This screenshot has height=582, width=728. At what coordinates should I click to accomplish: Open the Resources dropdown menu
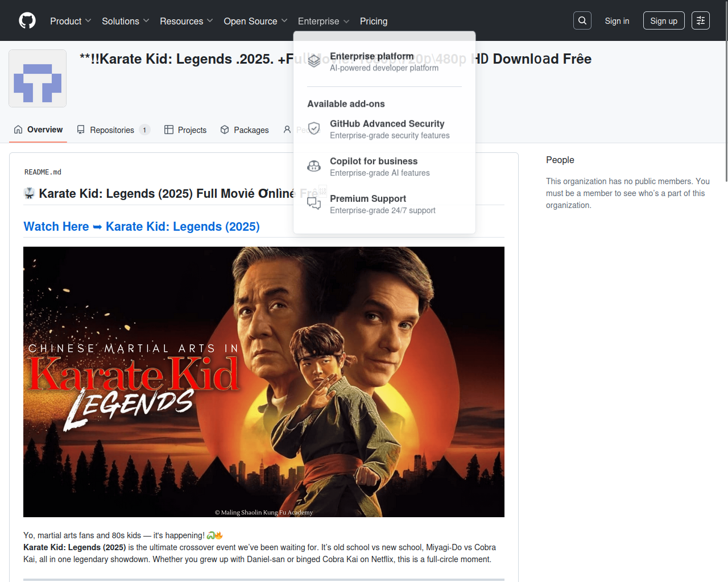tap(186, 21)
